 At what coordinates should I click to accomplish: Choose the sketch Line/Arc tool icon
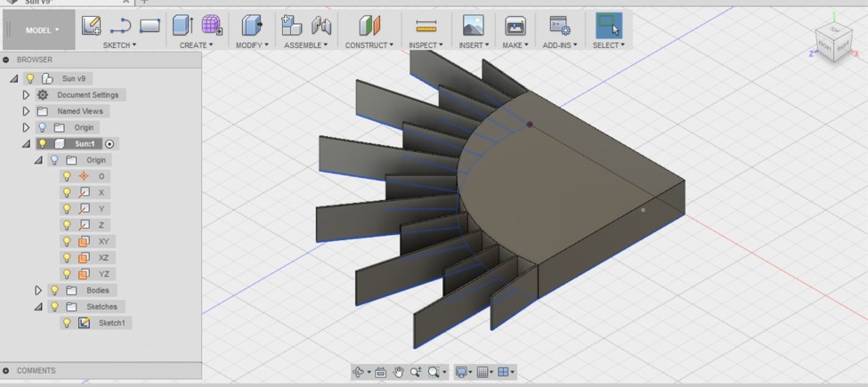pyautogui.click(x=120, y=26)
